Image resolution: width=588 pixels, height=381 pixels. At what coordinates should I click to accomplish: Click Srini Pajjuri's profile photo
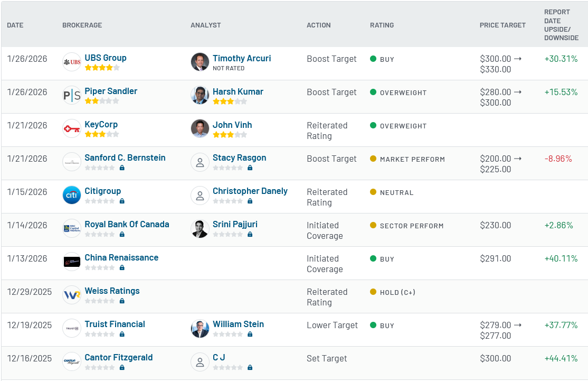tap(200, 229)
